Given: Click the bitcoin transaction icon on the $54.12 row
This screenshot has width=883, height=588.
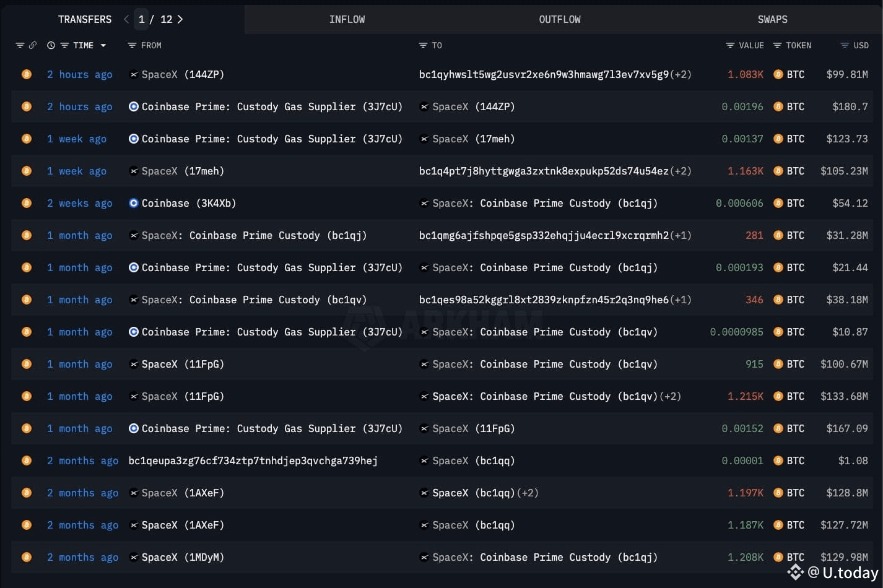Looking at the screenshot, I should pyautogui.click(x=27, y=203).
